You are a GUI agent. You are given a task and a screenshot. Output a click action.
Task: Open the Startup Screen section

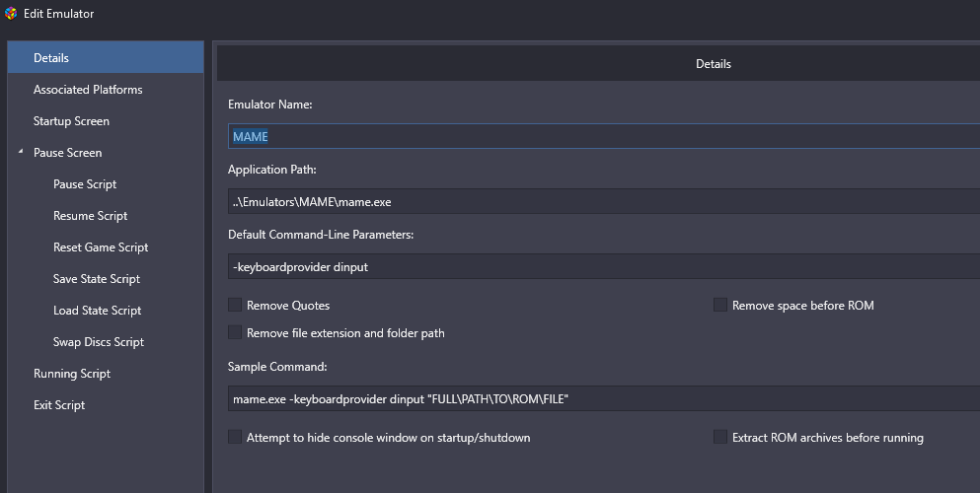71,121
